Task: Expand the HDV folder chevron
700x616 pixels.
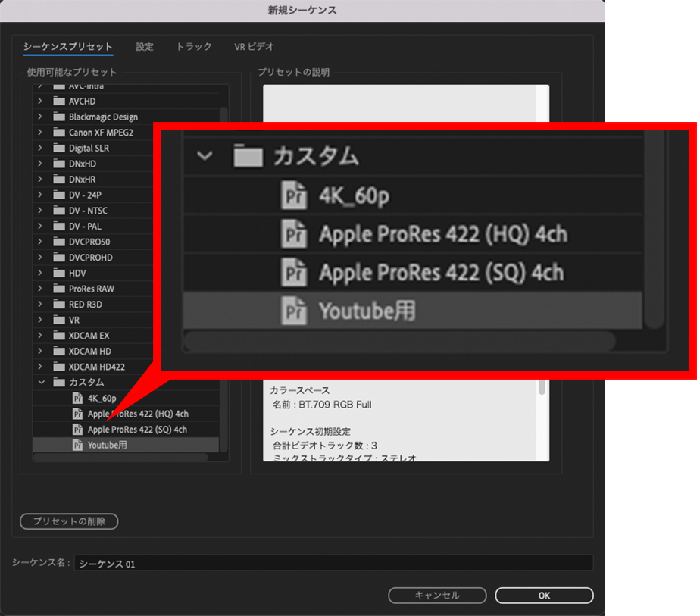Action: point(40,274)
